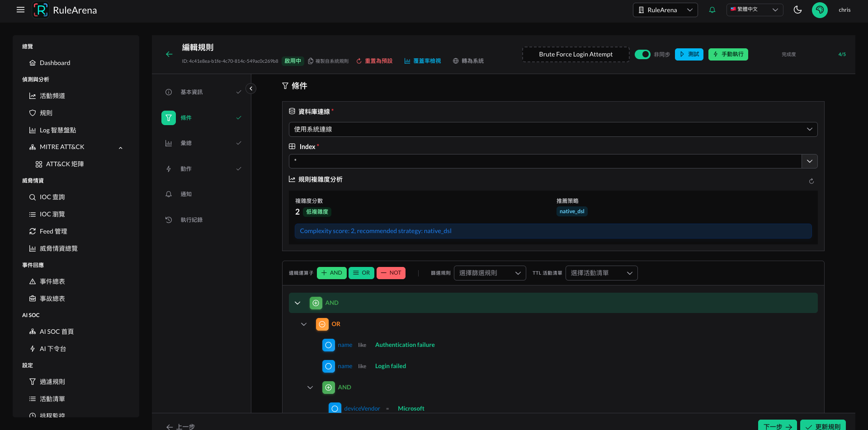
Task: Open the 選擇篩選規則 dropdown
Action: pos(490,273)
